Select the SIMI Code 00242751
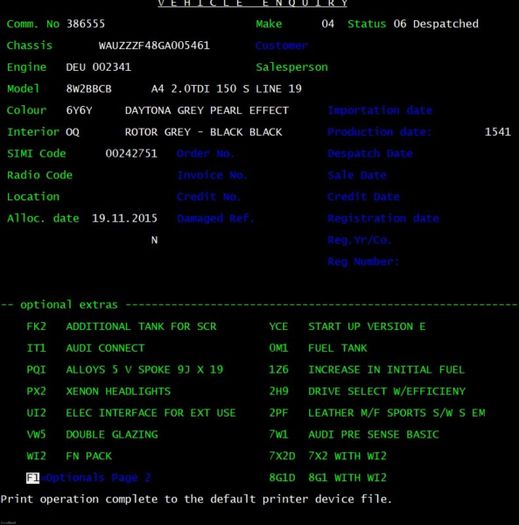The image size is (519, 525). tap(131, 153)
